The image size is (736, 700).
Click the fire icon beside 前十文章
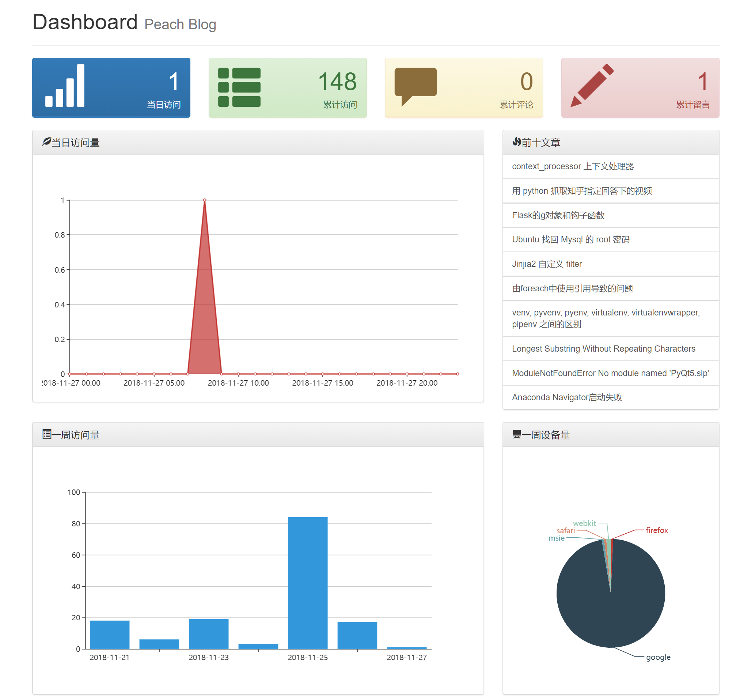(x=517, y=142)
